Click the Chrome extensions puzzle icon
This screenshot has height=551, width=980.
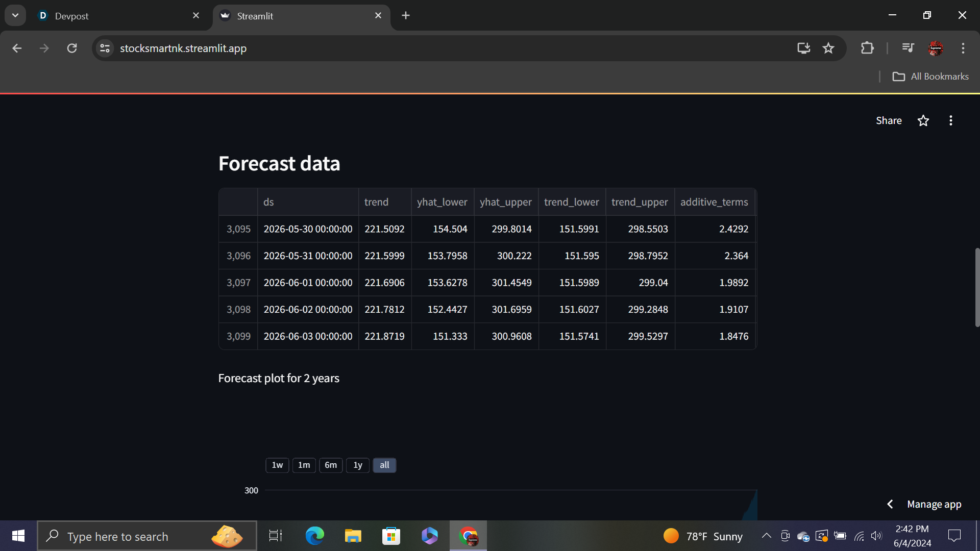[x=867, y=48]
